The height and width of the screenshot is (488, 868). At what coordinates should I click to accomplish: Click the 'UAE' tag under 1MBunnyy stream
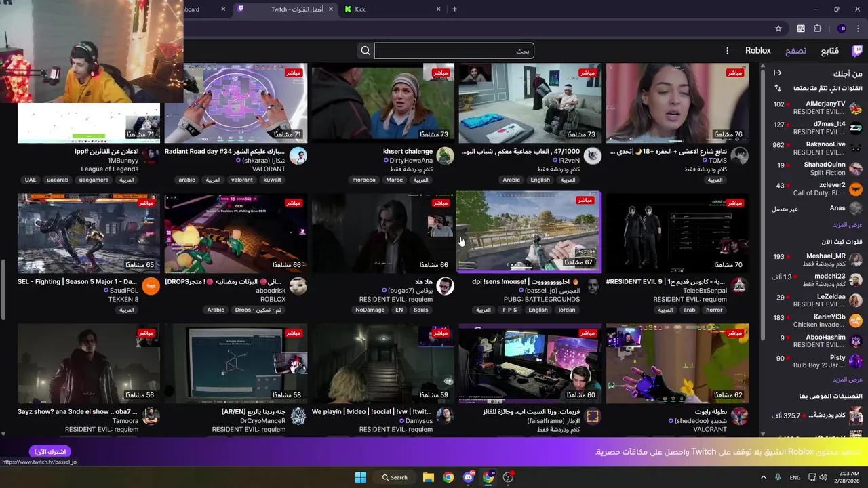(31, 180)
